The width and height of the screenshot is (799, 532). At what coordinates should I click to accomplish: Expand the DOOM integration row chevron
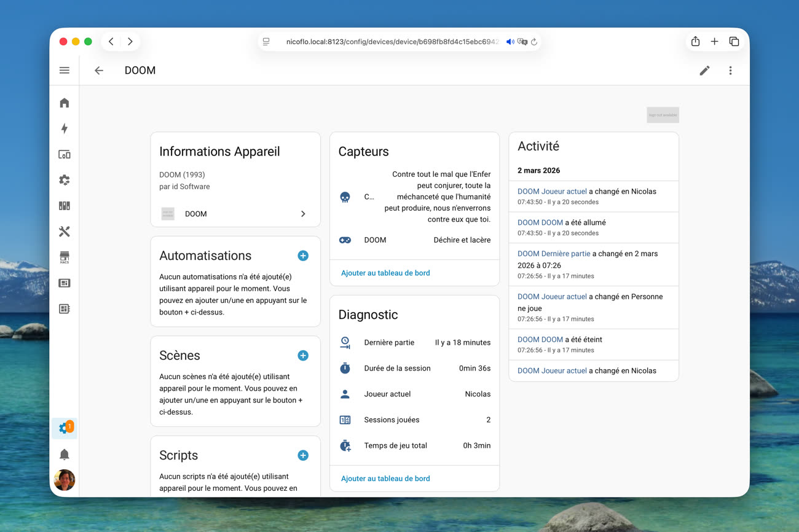[x=303, y=214]
